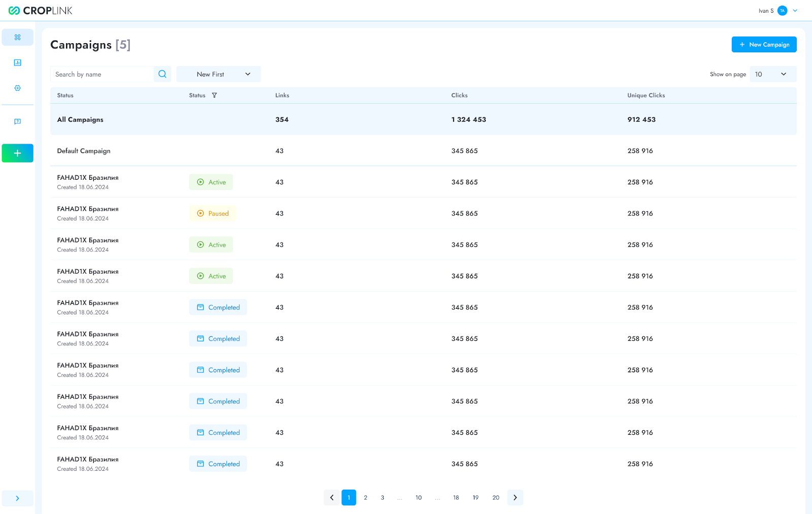Click the Paused status badge
The image size is (812, 514).
click(213, 213)
